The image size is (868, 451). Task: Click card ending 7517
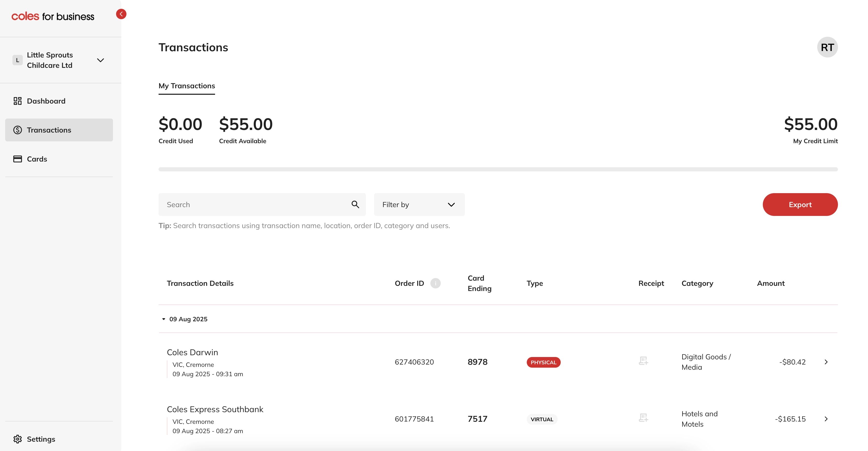pyautogui.click(x=478, y=419)
